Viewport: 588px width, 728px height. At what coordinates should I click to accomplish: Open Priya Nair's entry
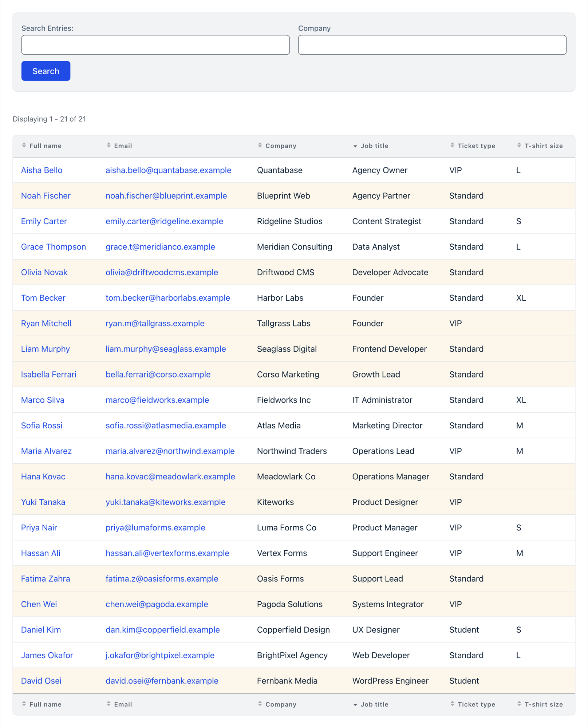coord(39,527)
